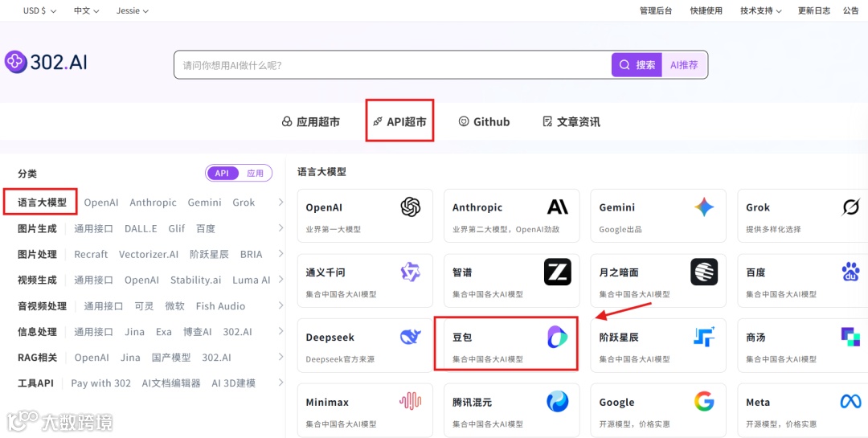The width and height of the screenshot is (868, 438).
Task: Open the Jessie account dropdown
Action: (x=133, y=10)
